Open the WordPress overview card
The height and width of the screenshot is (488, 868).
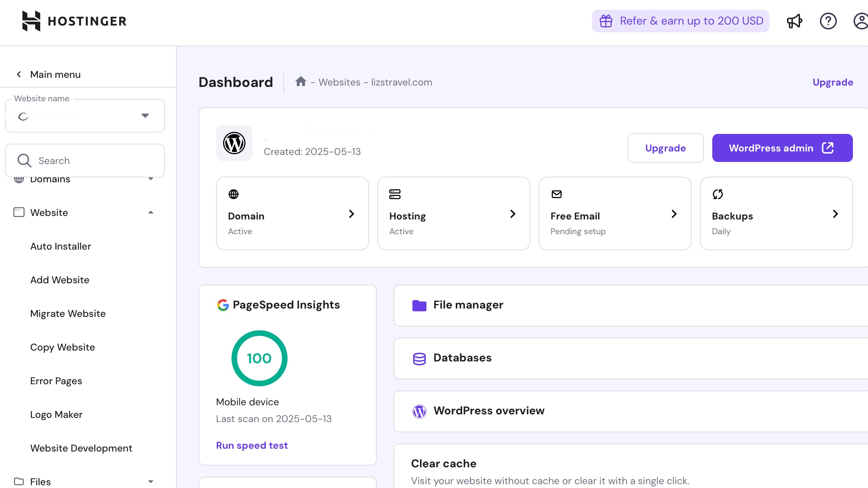pos(631,411)
